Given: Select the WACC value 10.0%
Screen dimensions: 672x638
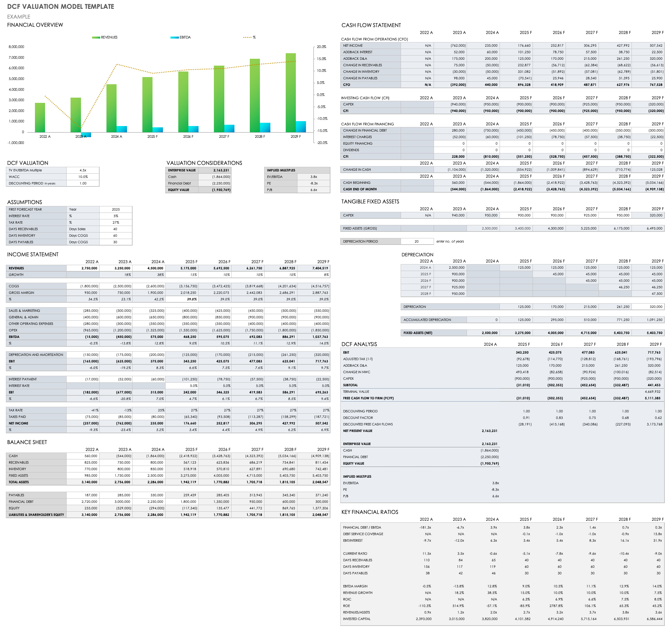Looking at the screenshot, I should [83, 177].
